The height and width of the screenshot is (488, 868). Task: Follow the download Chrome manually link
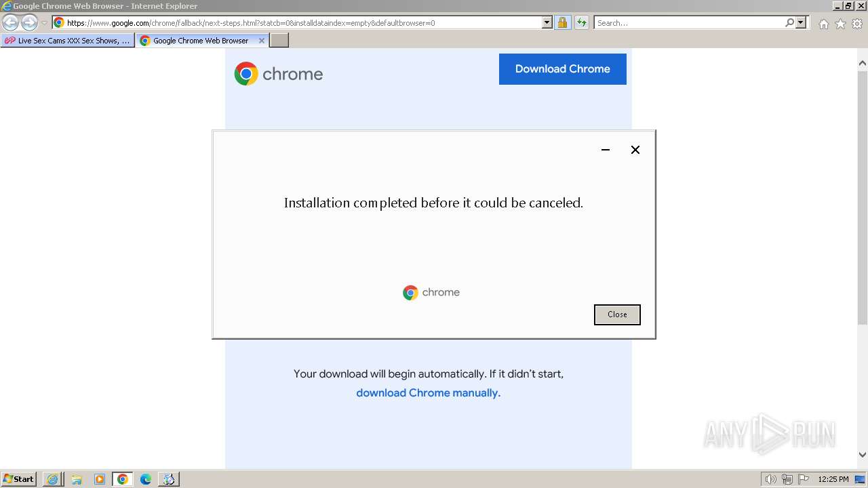429,393
